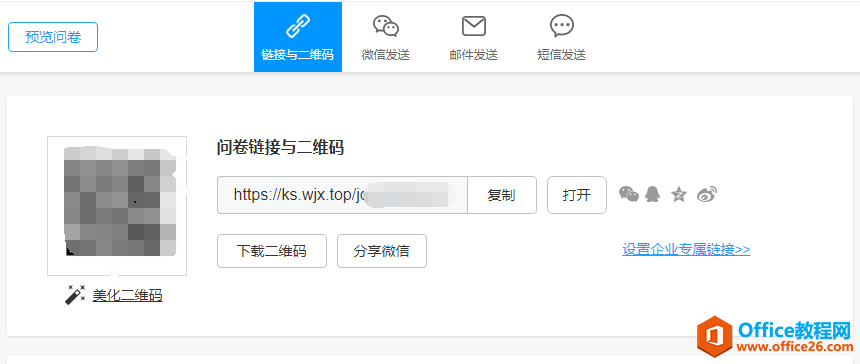Share to Qzone star icon
This screenshot has height=364, width=860.
tap(679, 194)
